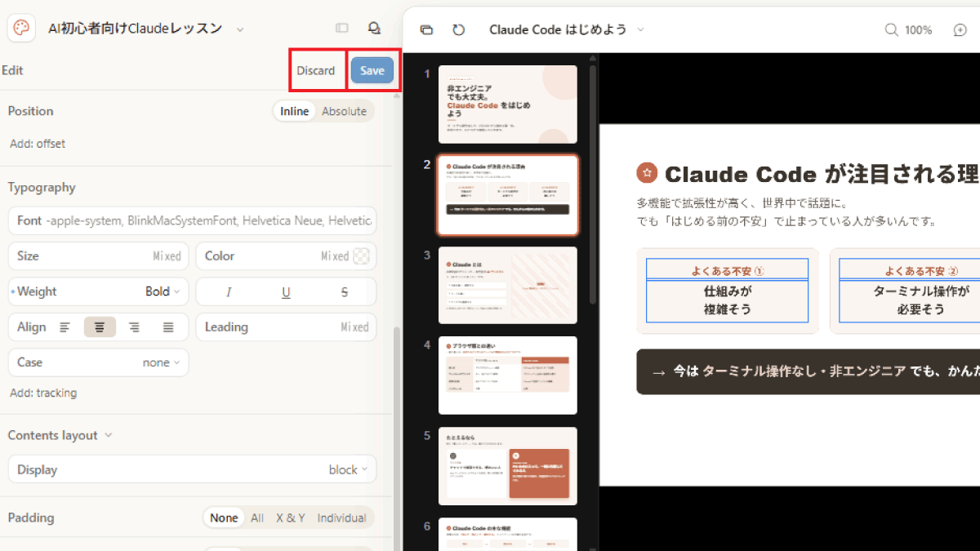Select Absolute position mode
980x551 pixels.
[344, 111]
